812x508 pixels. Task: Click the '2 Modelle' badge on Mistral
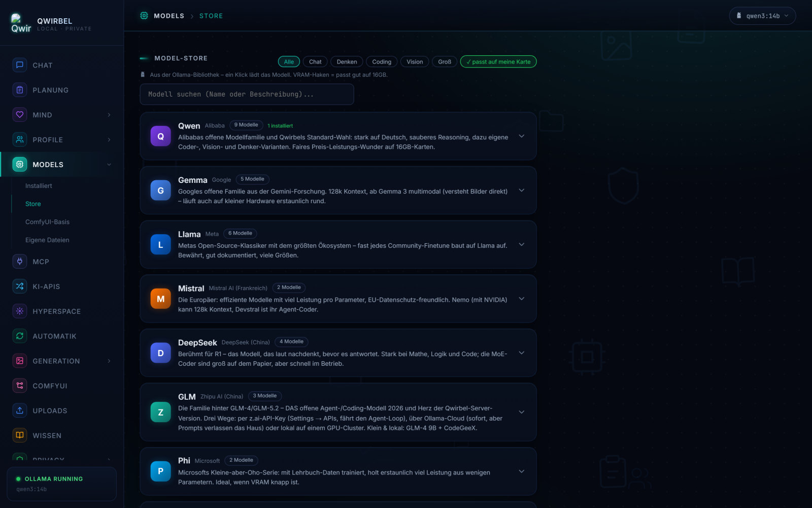(289, 288)
